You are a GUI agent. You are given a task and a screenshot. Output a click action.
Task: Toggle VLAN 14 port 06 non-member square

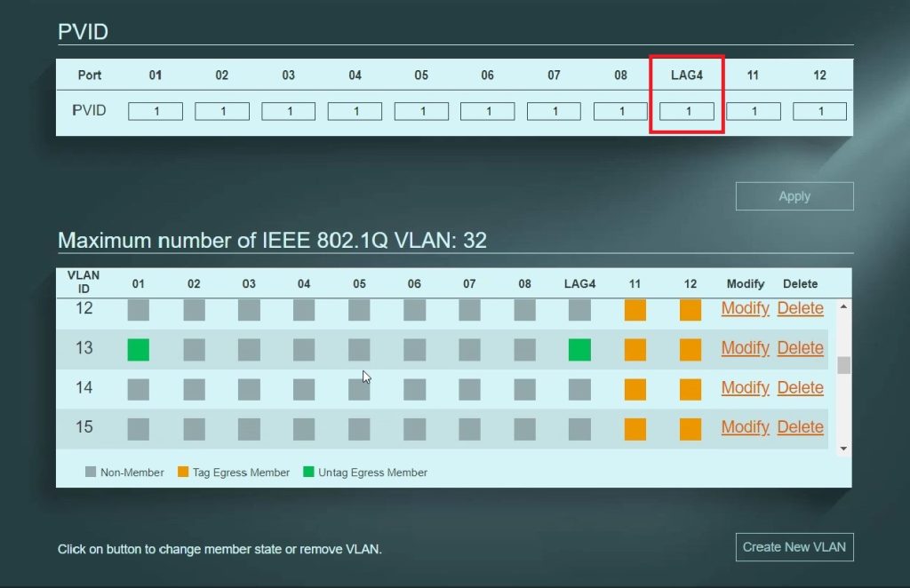click(x=414, y=390)
